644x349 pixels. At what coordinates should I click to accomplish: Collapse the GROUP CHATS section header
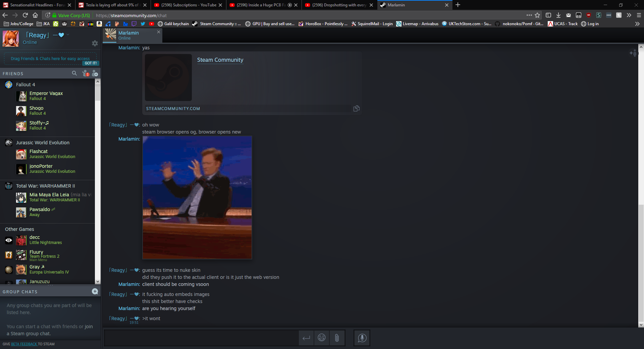pyautogui.click(x=20, y=292)
